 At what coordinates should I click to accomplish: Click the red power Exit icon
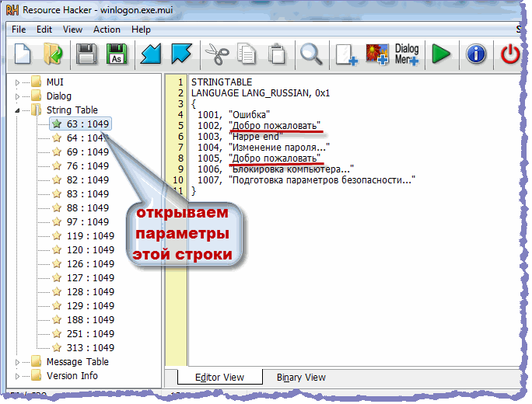(x=510, y=54)
